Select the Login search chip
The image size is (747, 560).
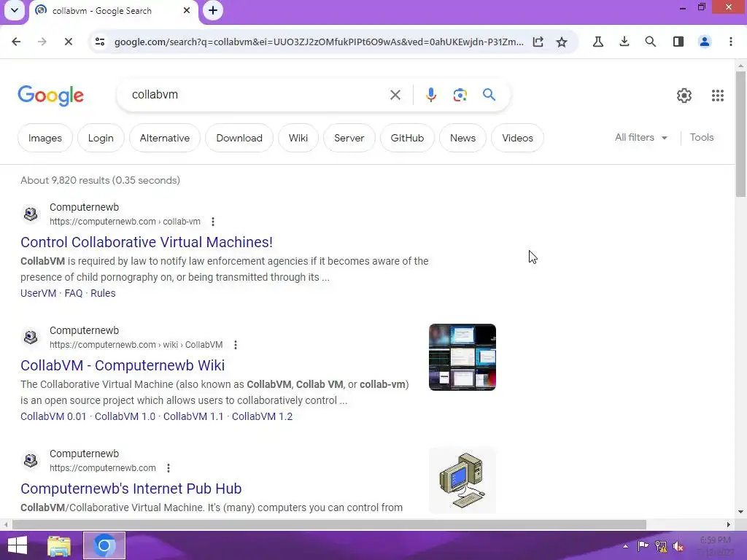tap(101, 138)
